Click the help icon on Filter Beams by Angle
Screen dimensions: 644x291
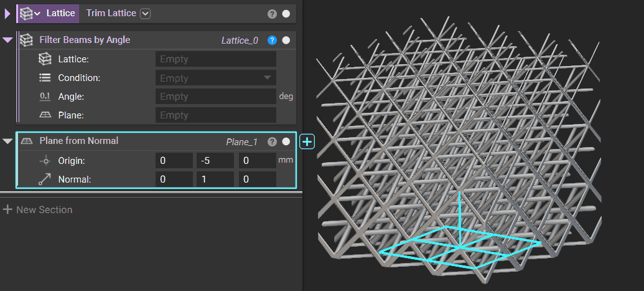point(272,41)
